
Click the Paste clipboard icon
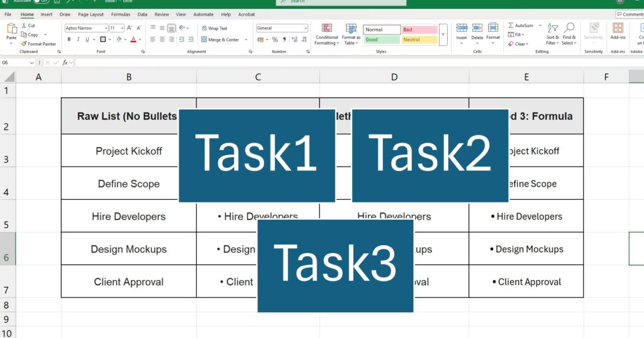[11, 29]
